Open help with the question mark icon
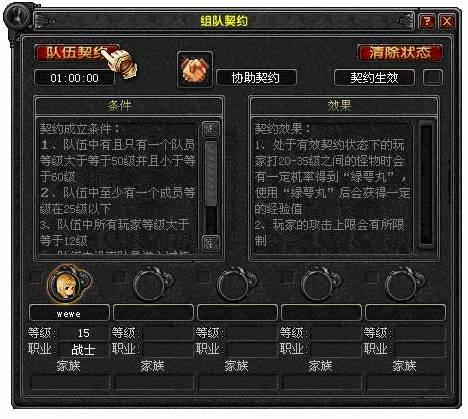468x419 pixels. pyautogui.click(x=426, y=21)
